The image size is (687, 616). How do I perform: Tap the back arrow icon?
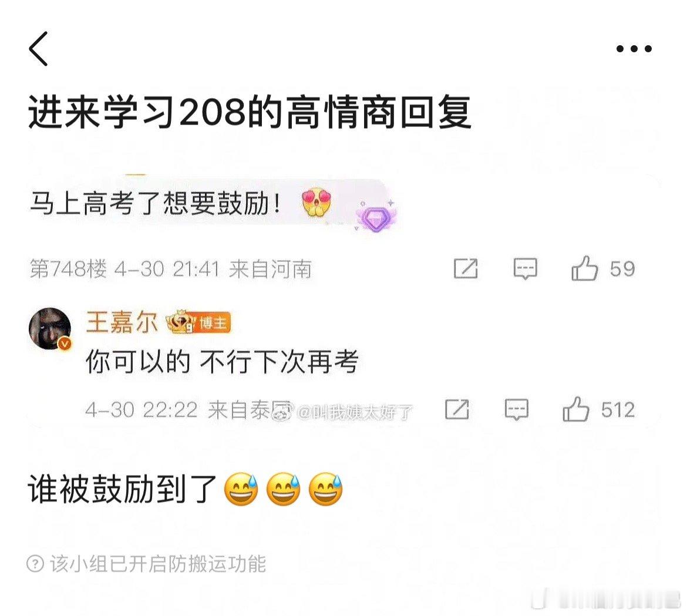(38, 49)
